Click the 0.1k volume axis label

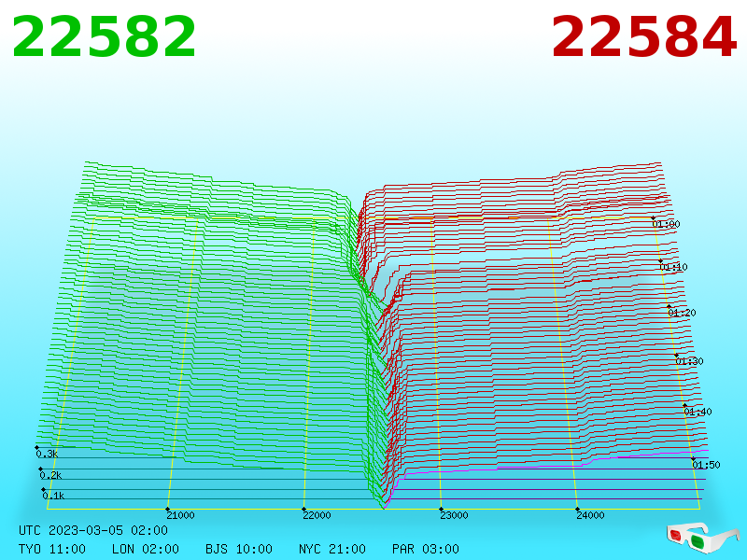pyautogui.click(x=53, y=496)
